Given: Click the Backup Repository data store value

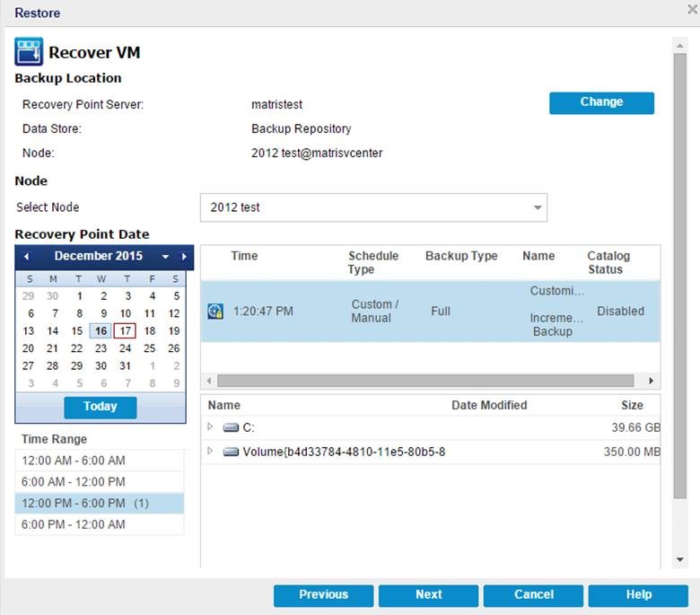Looking at the screenshot, I should tap(302, 129).
